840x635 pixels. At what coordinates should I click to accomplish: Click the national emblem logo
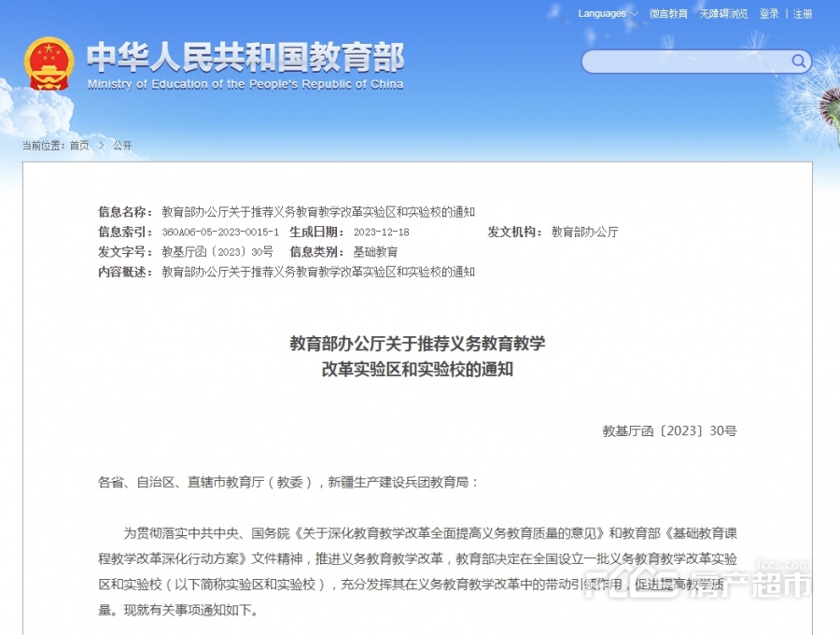coord(49,63)
